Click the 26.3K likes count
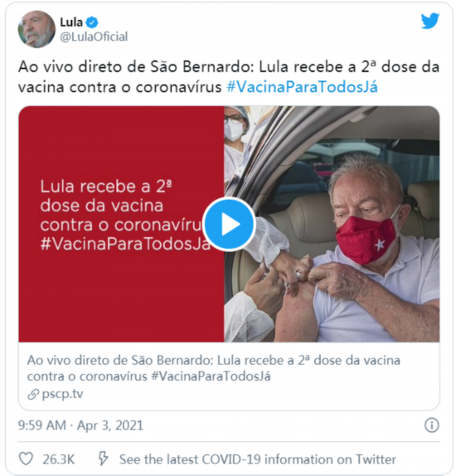The width and height of the screenshot is (456, 476). coord(58,459)
